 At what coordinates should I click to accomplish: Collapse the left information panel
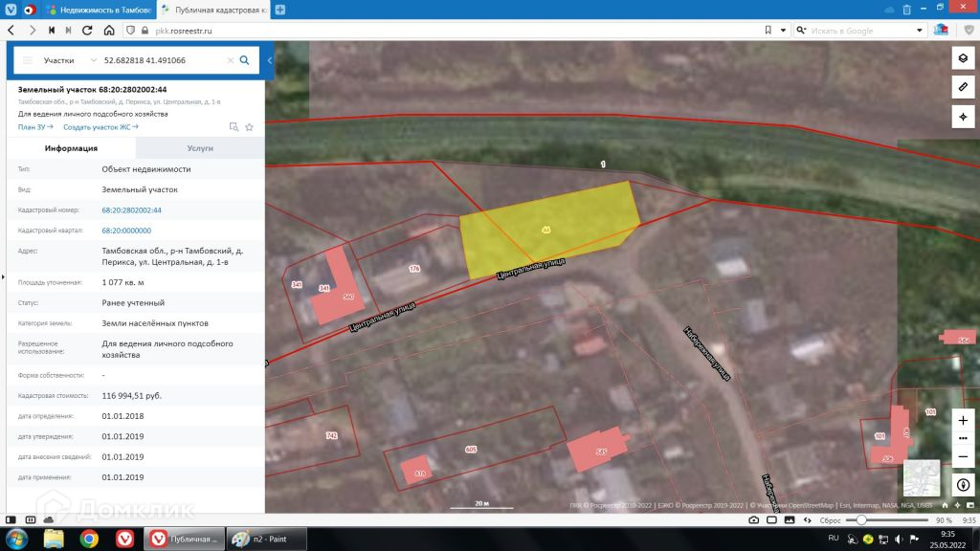270,60
